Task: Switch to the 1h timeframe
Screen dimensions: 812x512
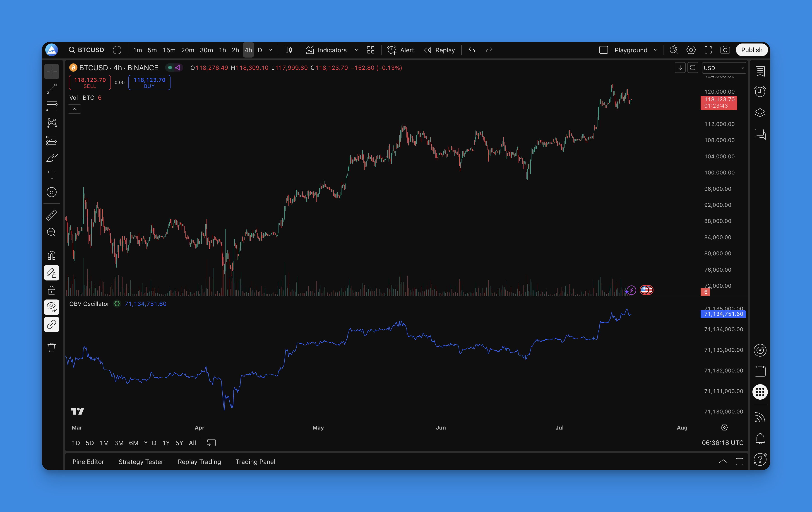Action: click(222, 50)
